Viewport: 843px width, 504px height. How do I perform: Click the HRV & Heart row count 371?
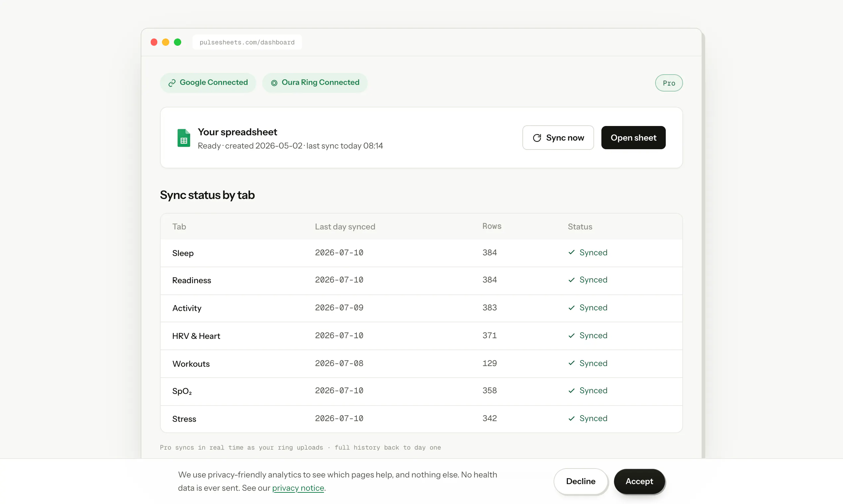(x=490, y=335)
